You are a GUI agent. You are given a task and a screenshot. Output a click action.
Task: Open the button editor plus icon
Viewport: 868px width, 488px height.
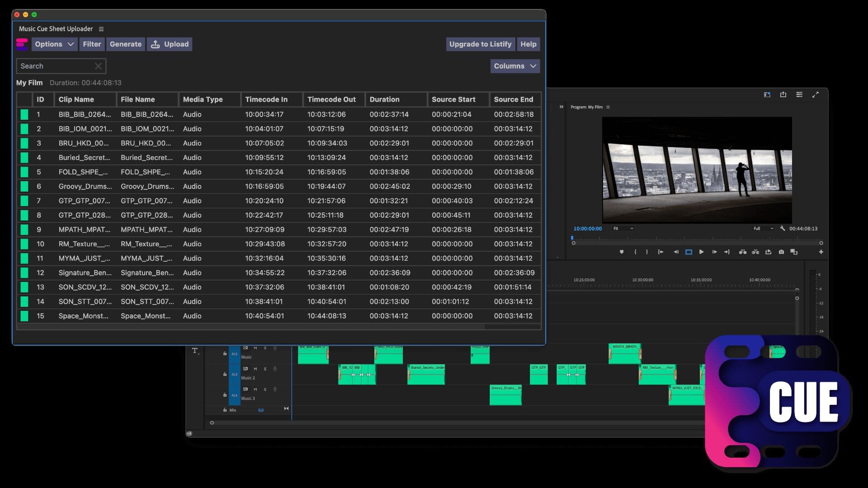[x=821, y=252]
